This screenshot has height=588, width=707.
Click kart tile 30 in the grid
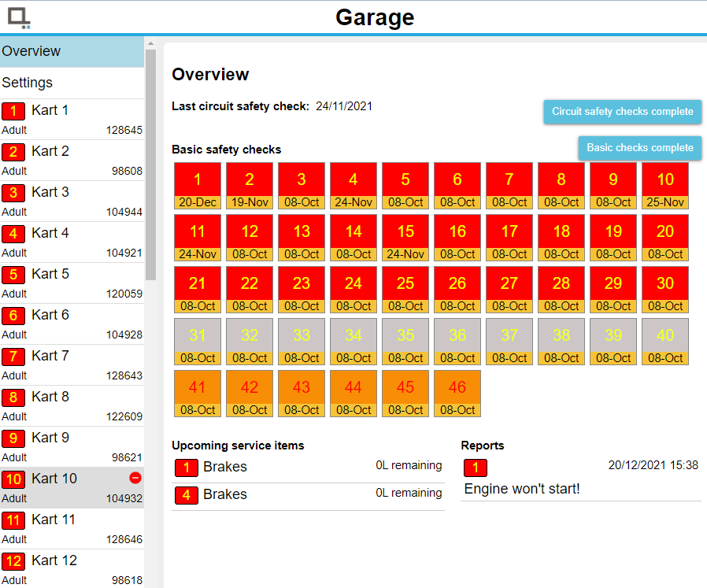665,290
